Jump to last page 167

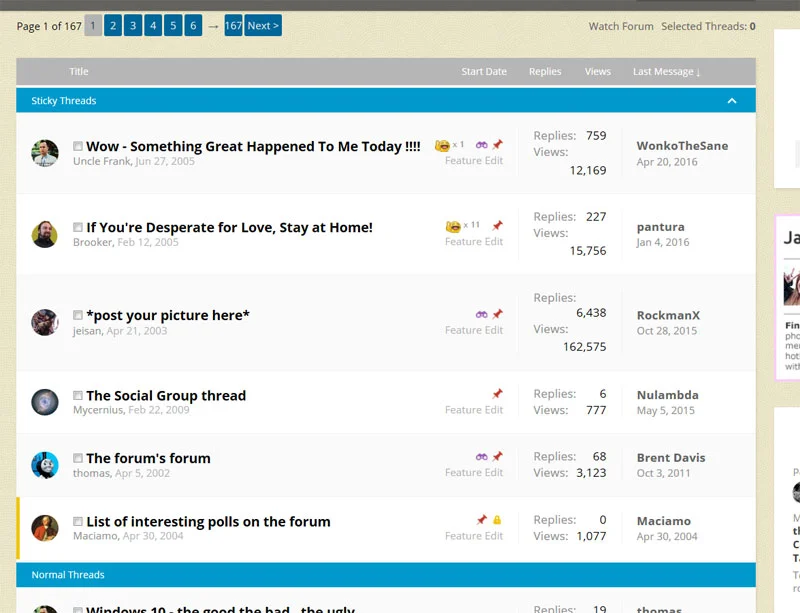(233, 26)
